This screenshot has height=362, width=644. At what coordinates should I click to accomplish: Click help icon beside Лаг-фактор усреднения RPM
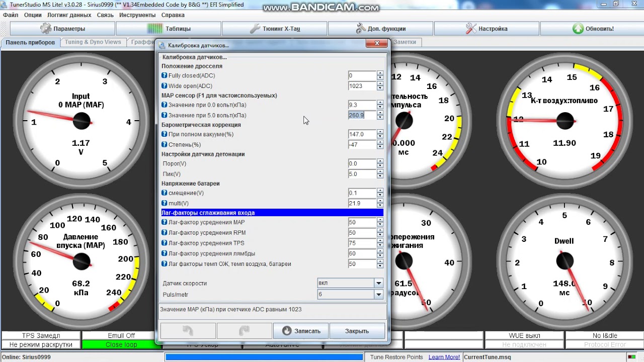(x=164, y=233)
